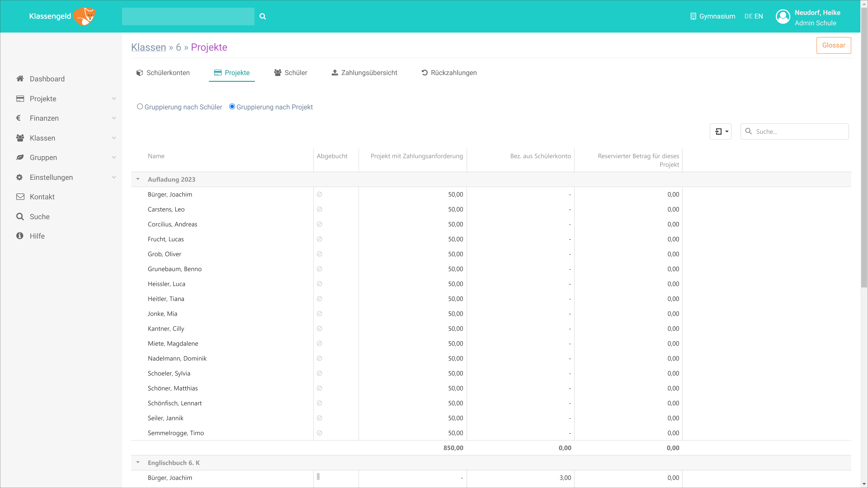Click the Gruppen leaf icon
The width and height of the screenshot is (868, 488).
[x=20, y=157]
